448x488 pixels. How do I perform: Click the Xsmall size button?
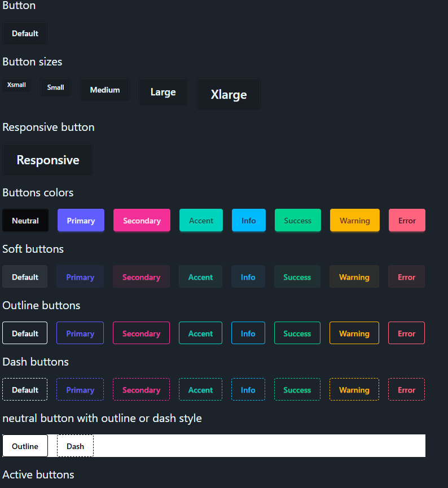coord(16,85)
